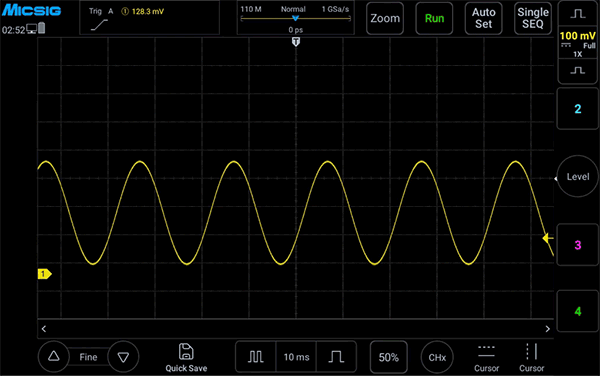This screenshot has width=600, height=376.
Task: Widen timebase using the multi-pulse icon
Action: [256, 357]
